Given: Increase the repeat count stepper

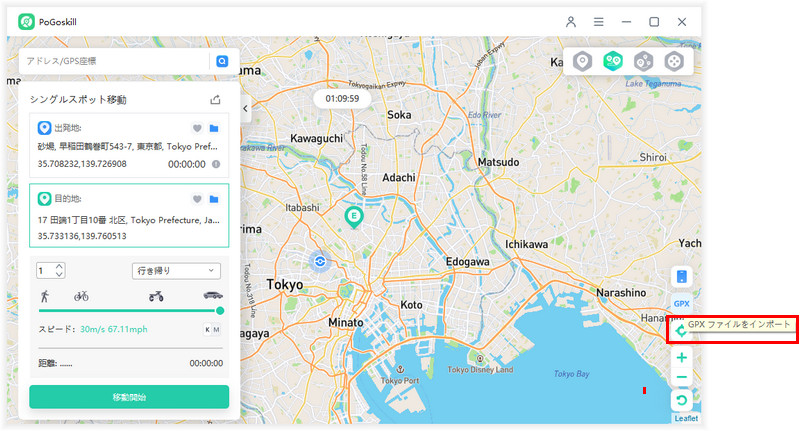Looking at the screenshot, I should [59, 267].
